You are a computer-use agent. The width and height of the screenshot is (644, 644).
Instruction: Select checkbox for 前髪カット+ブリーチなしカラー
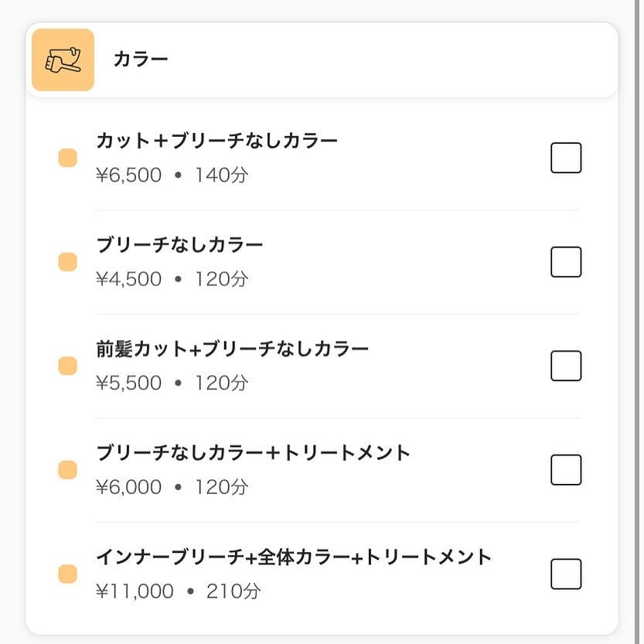(565, 366)
